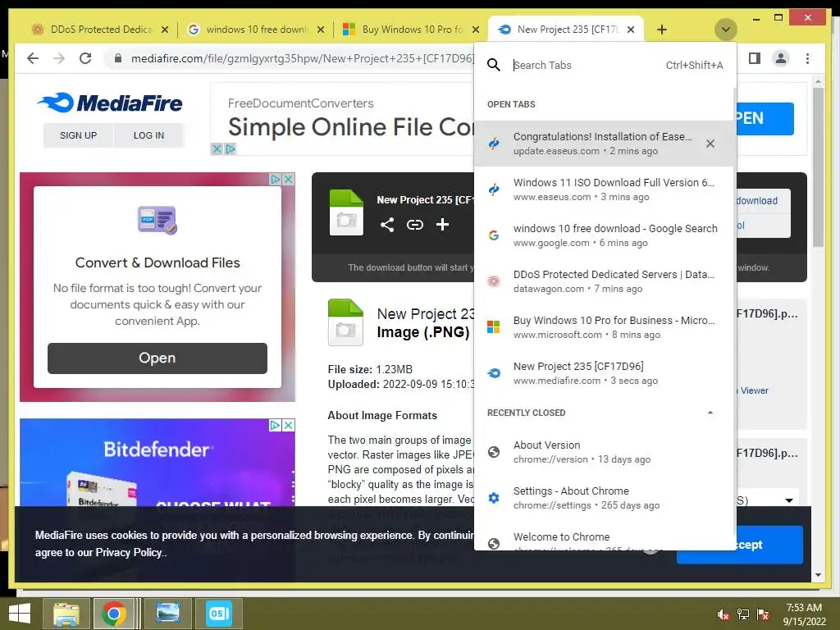
Task: Click the LOG IN button
Action: 149,135
